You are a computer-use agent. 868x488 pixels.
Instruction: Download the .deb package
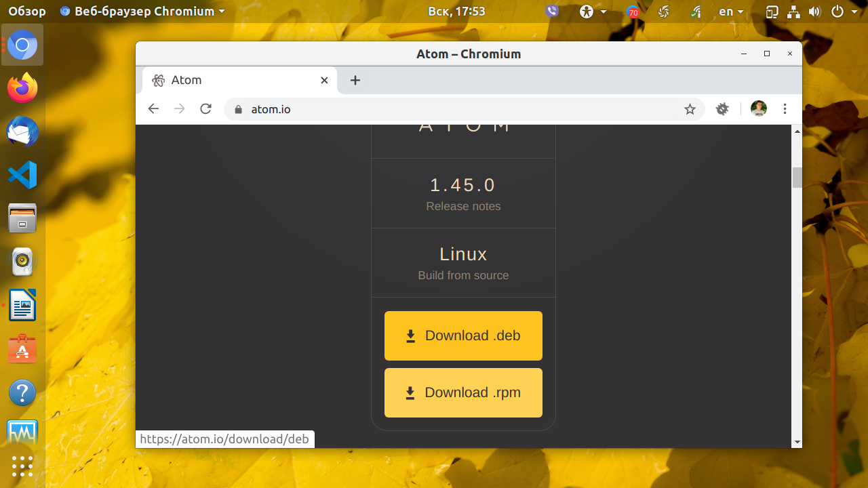[463, 335]
